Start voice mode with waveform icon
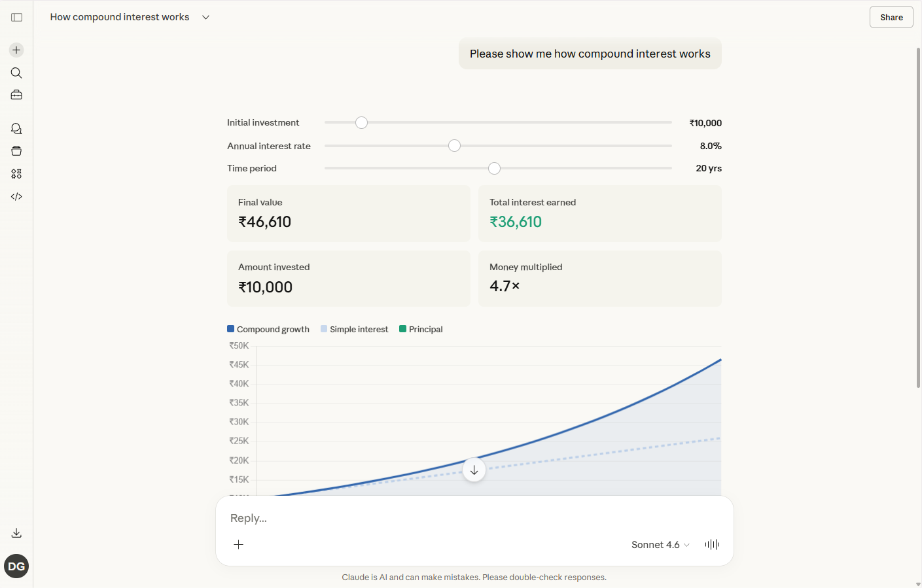The height and width of the screenshot is (588, 922). pos(713,544)
